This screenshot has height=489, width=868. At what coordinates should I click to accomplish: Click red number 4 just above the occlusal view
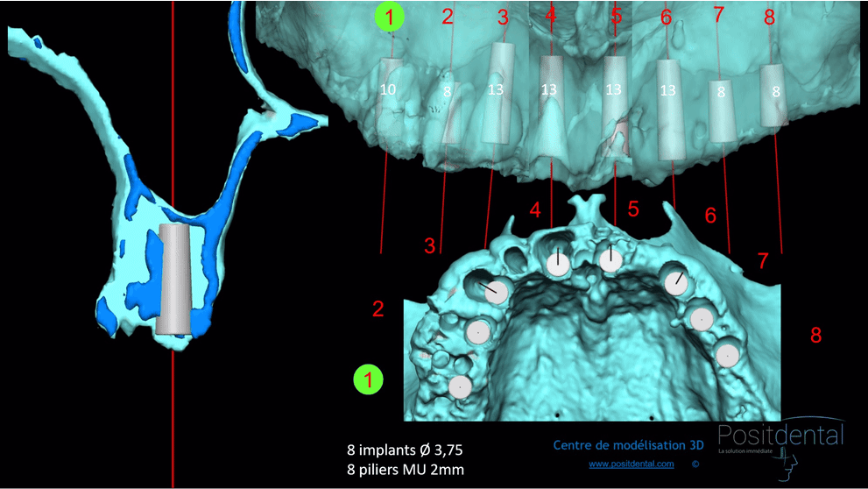tap(535, 210)
